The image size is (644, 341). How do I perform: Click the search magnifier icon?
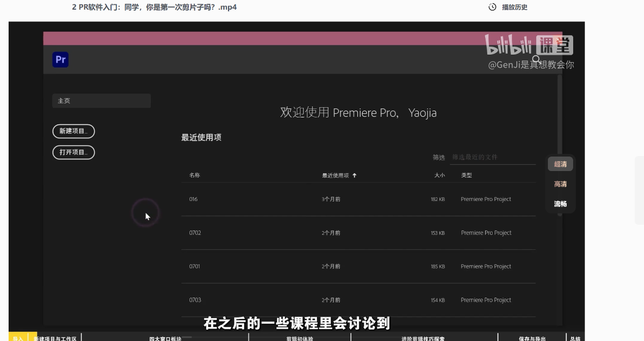tap(536, 59)
